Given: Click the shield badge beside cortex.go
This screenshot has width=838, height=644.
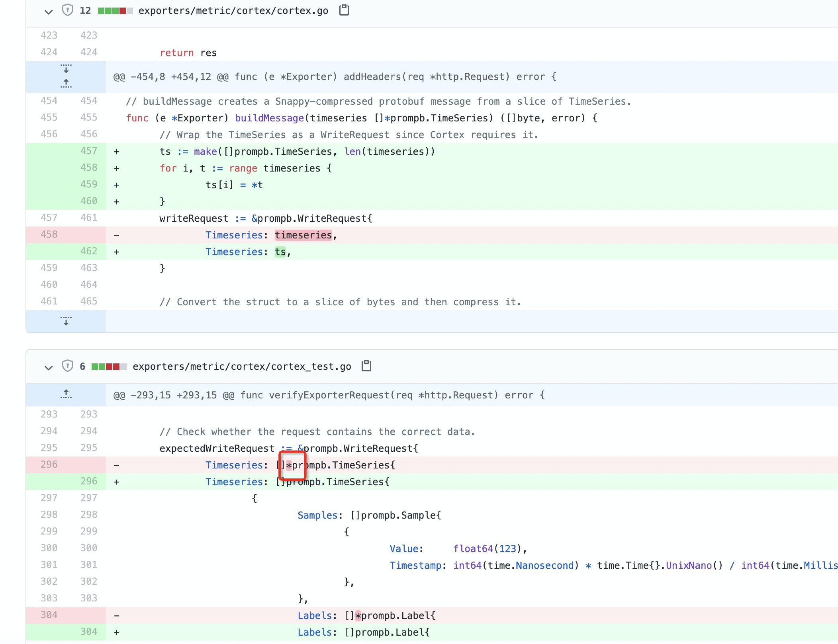Looking at the screenshot, I should [68, 11].
